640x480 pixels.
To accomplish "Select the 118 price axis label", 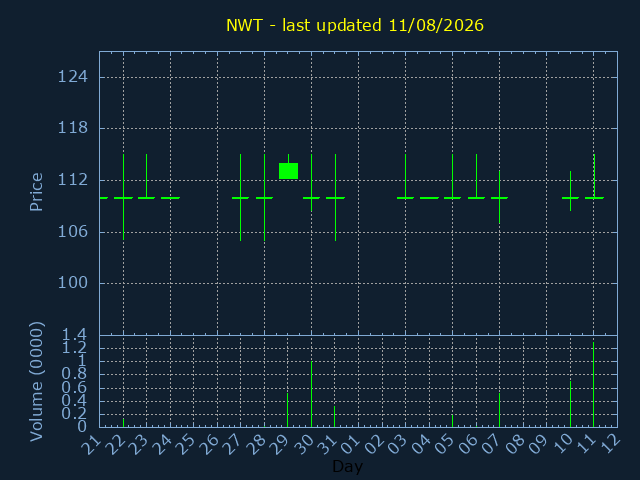I will point(73,128).
